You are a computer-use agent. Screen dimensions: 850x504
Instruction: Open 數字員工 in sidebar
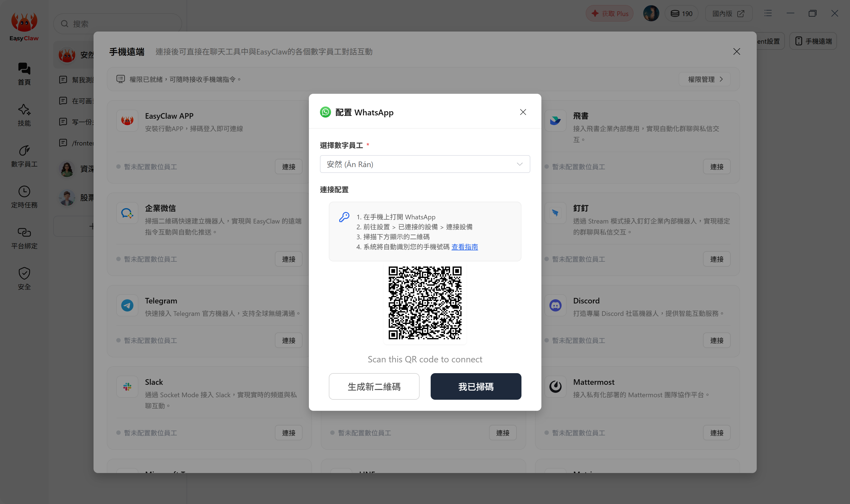24,156
